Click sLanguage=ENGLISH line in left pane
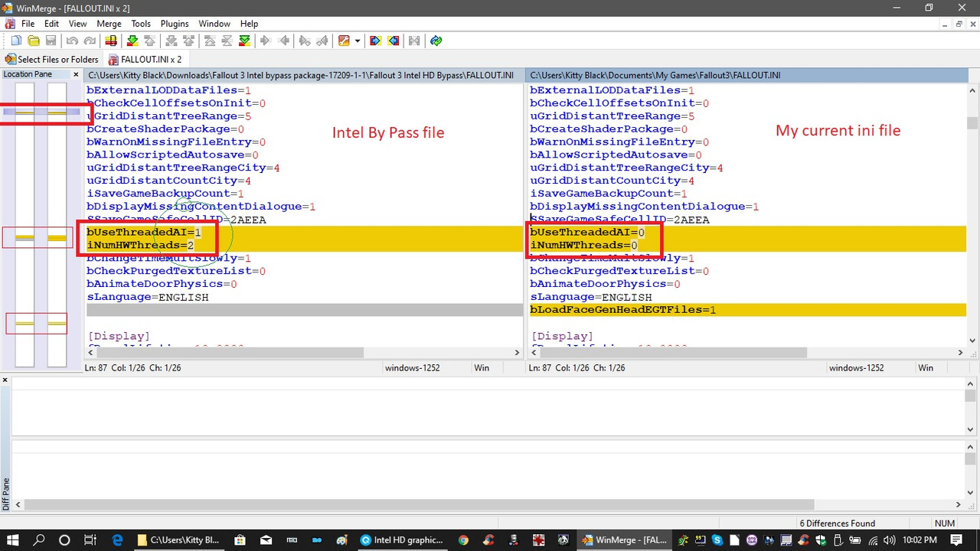Screen dimensions: 980x551 [148, 297]
